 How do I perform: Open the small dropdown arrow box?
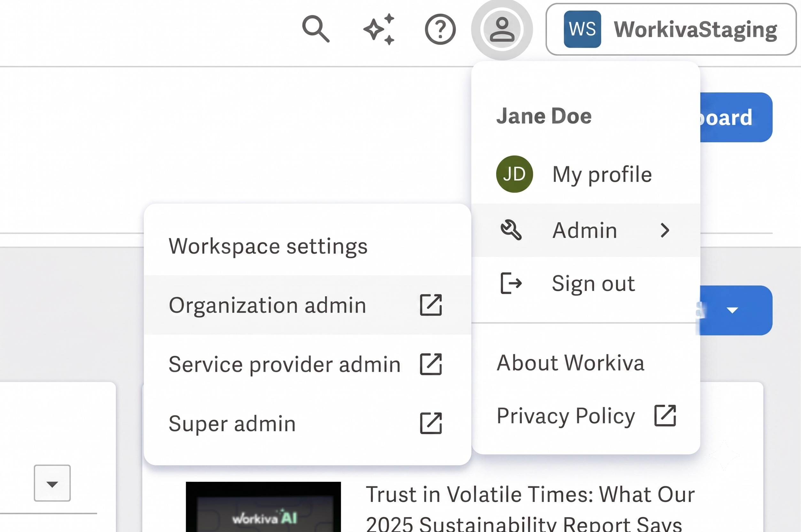coord(52,483)
